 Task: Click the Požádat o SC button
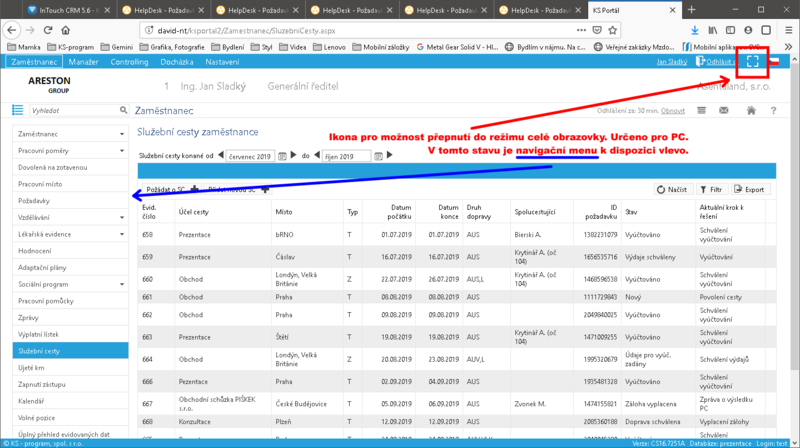click(x=171, y=189)
